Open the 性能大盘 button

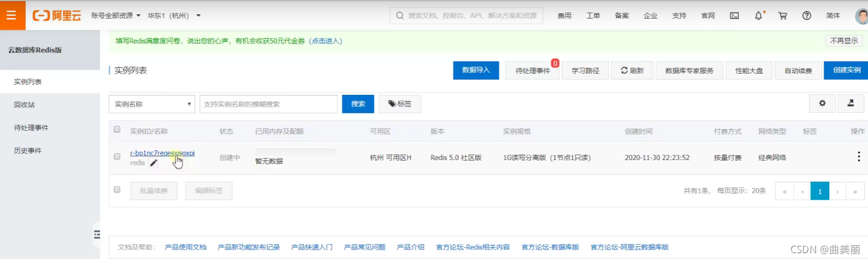(x=749, y=70)
